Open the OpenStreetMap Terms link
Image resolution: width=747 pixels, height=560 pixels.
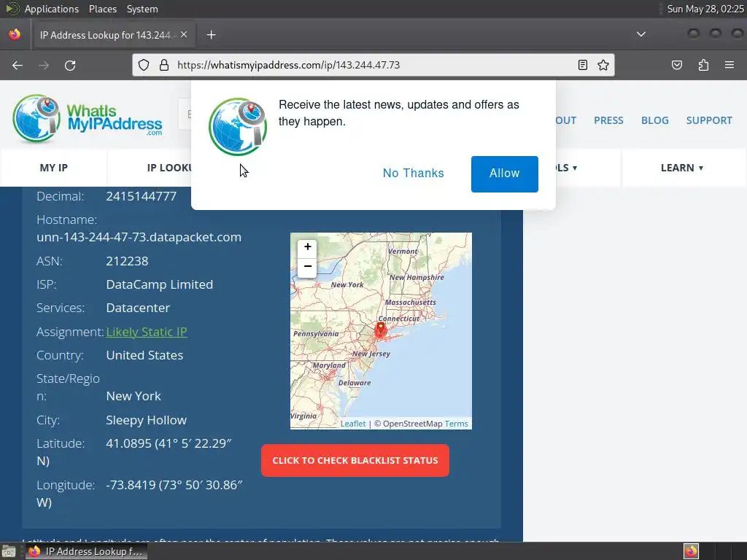tap(456, 424)
